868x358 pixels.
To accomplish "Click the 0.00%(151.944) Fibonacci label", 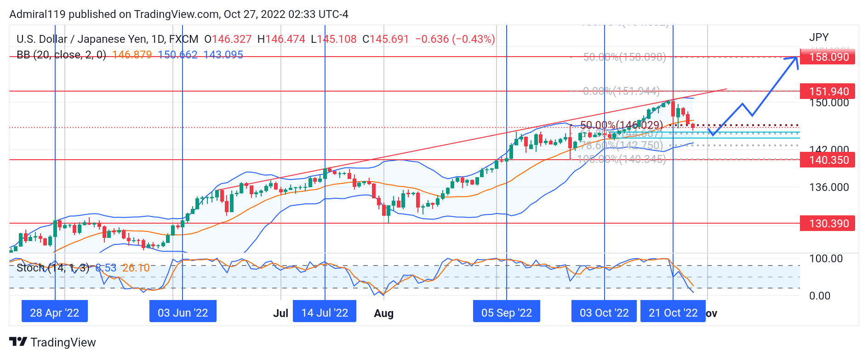I will [621, 91].
